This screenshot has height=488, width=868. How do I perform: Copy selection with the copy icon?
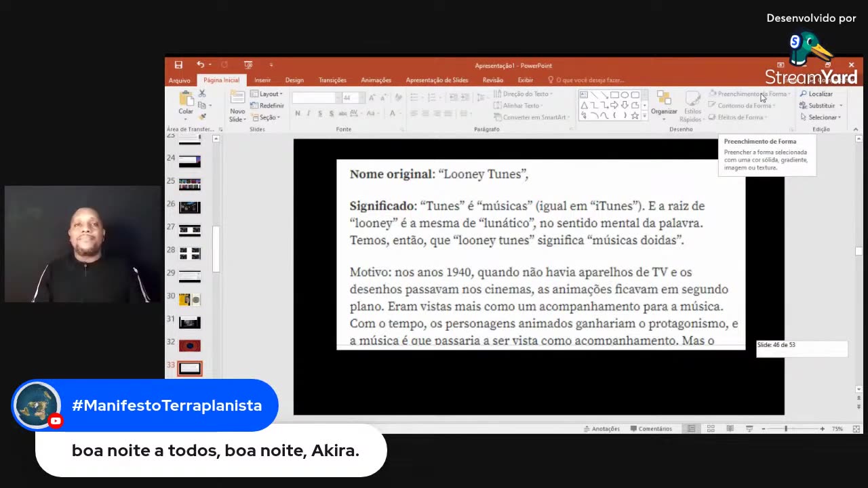pyautogui.click(x=202, y=105)
